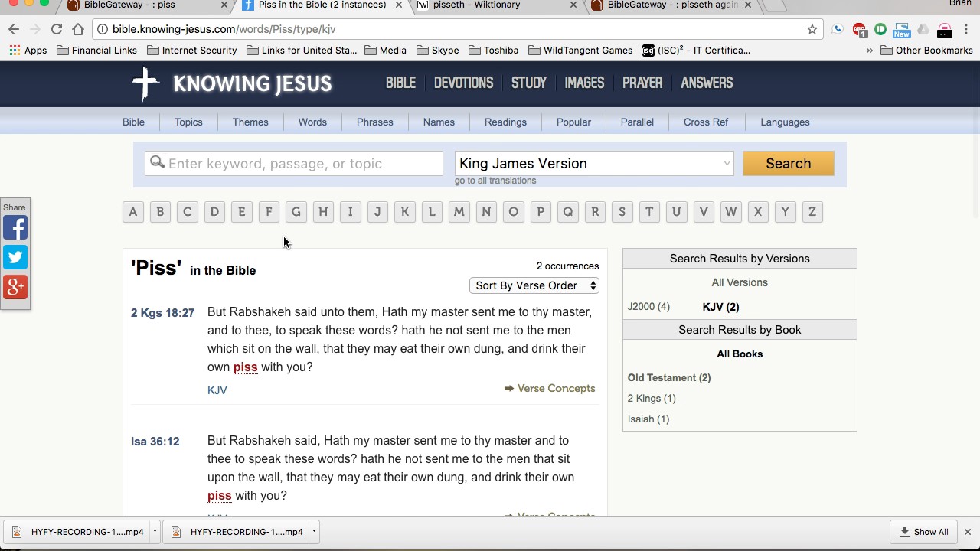This screenshot has width=980, height=551.
Task: Select Phrases in sub navigation
Action: pos(374,122)
